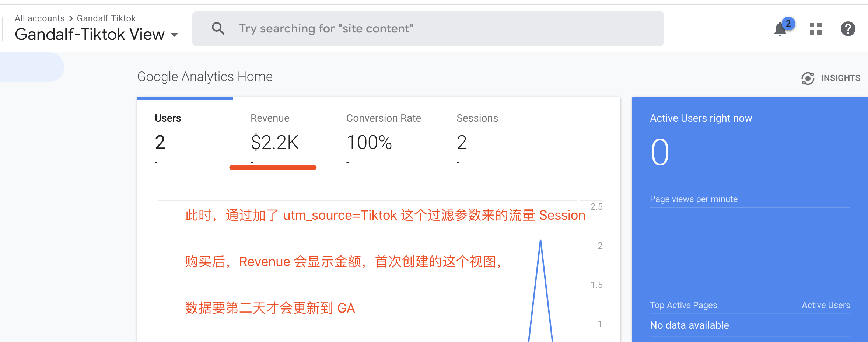Open the Google apps grid icon

point(815,29)
